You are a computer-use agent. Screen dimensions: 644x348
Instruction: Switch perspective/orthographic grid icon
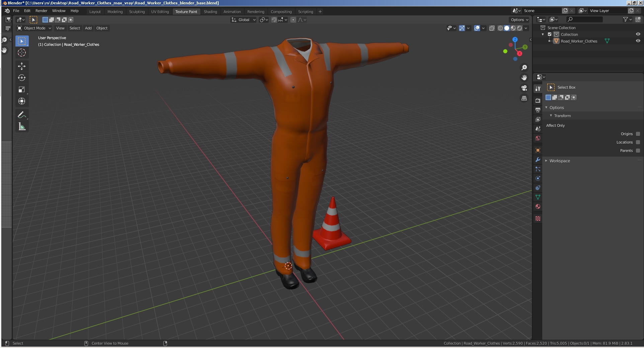pos(524,98)
